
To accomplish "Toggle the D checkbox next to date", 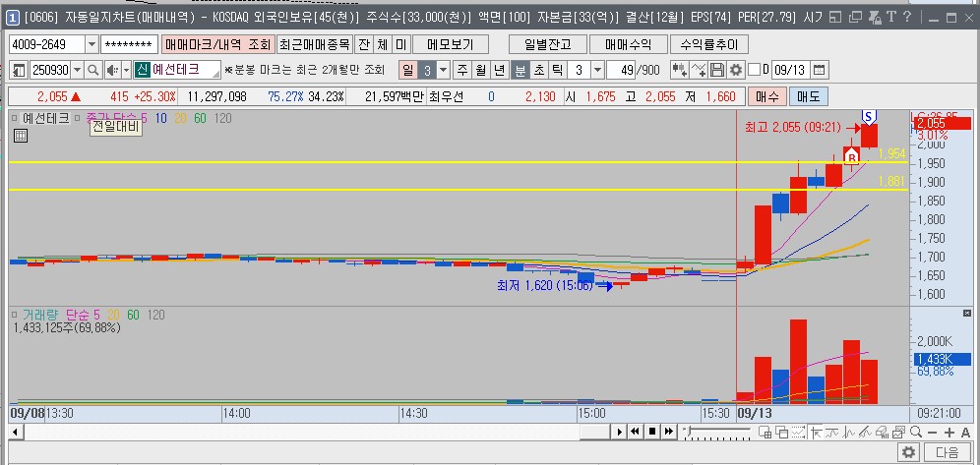I will [755, 70].
